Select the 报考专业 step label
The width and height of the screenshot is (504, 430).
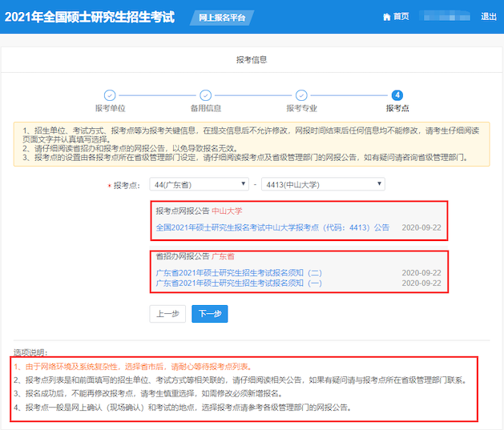(301, 108)
